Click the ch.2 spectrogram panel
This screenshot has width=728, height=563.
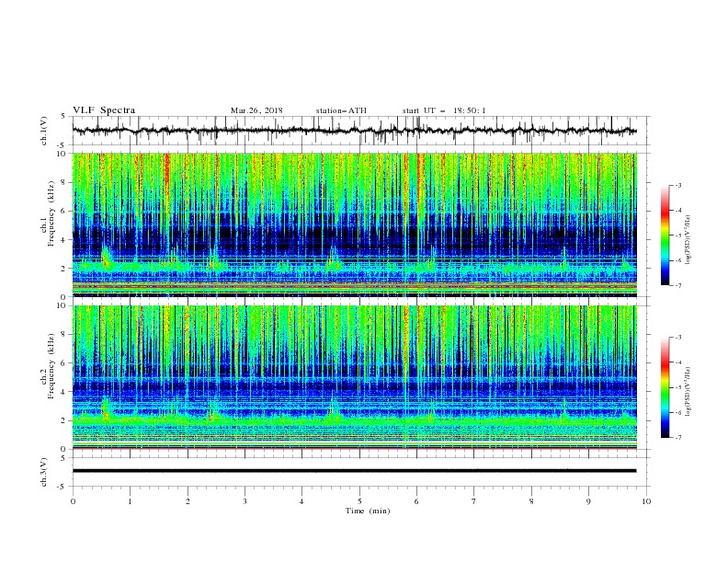tap(355, 377)
